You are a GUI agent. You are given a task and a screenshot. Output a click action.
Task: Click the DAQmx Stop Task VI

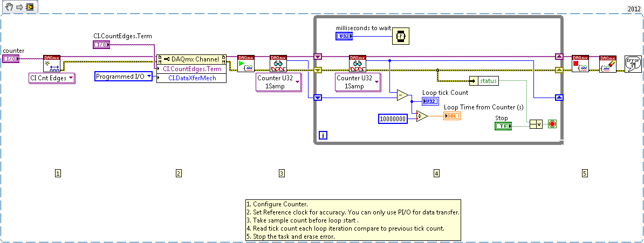click(x=580, y=63)
